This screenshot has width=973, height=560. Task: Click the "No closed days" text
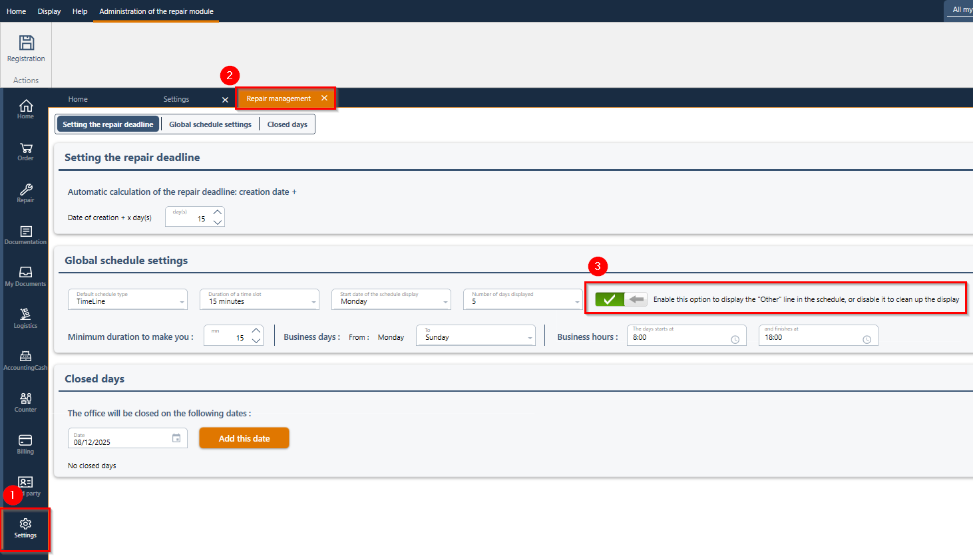[x=92, y=466]
